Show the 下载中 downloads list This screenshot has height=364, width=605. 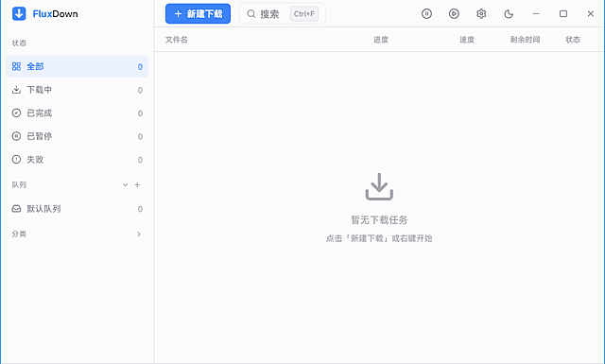coord(78,90)
